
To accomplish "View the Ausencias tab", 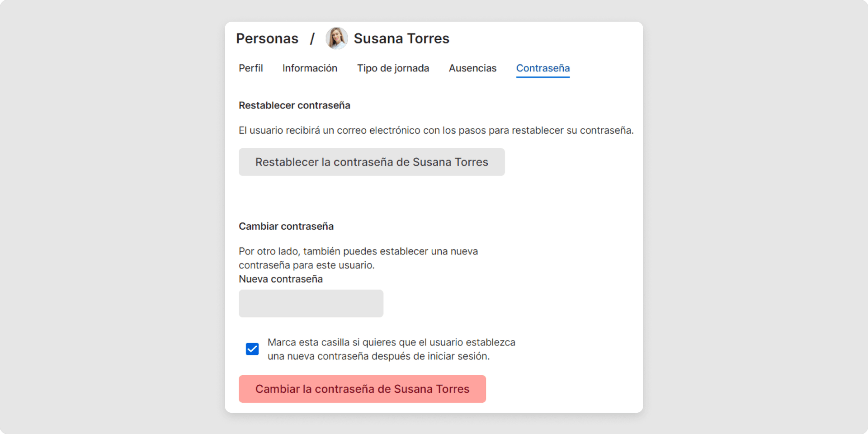I will point(472,68).
